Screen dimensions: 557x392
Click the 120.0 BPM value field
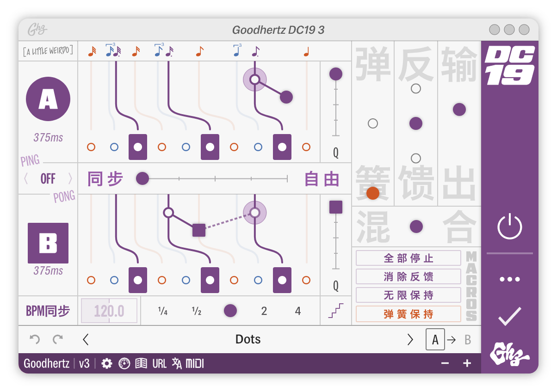109,311
